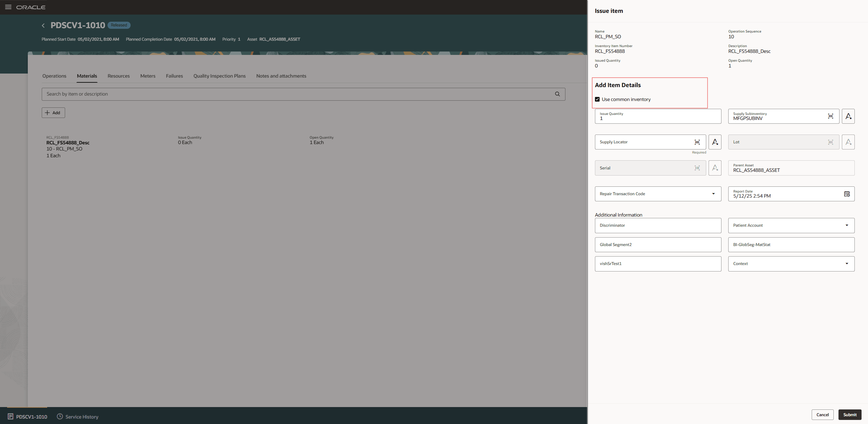Click the Submit button
This screenshot has width=868, height=424.
850,415
